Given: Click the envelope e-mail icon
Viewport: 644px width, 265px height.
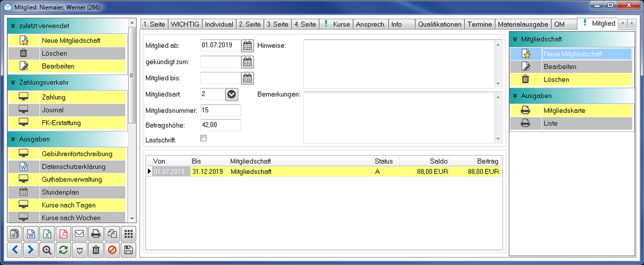Looking at the screenshot, I should pos(79,234).
